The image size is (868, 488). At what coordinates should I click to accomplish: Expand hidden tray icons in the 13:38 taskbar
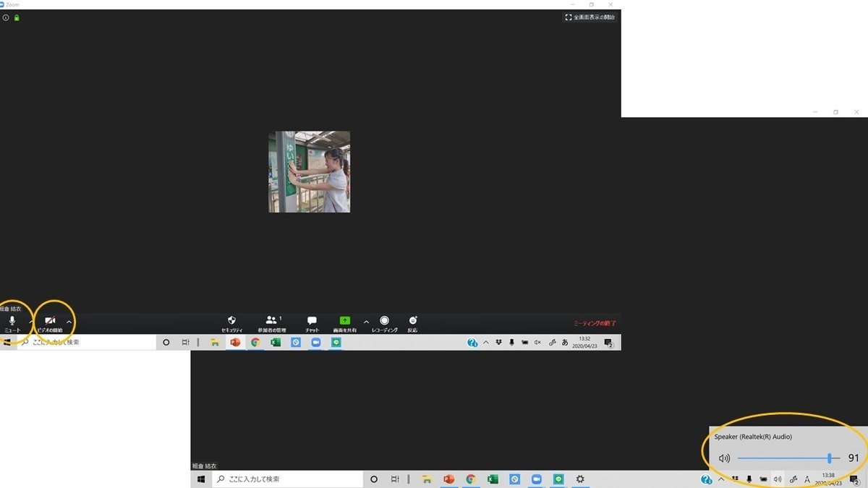pyautogui.click(x=721, y=479)
